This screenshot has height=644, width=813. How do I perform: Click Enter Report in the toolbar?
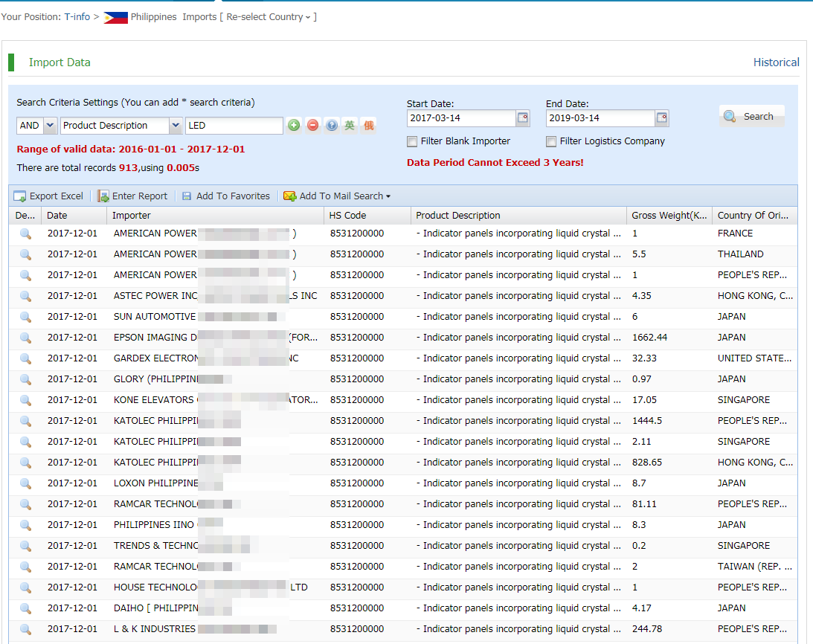tap(133, 196)
